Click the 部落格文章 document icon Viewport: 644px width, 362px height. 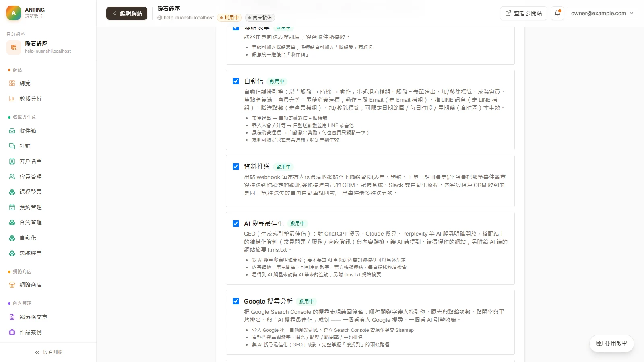12,317
